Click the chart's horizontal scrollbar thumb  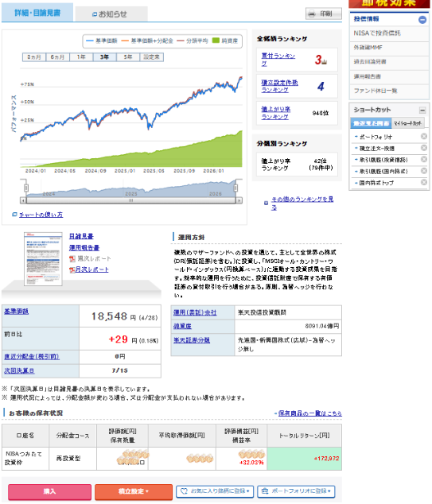pos(131,200)
